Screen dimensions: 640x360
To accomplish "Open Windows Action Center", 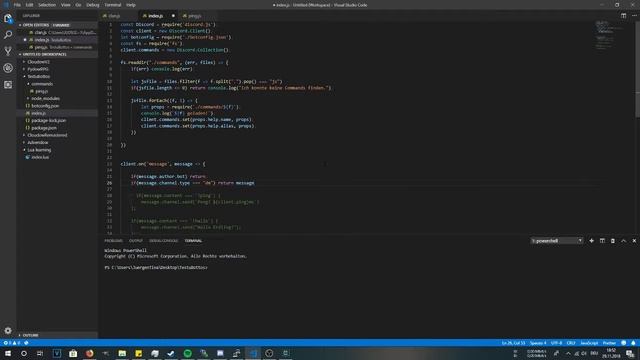I will pyautogui.click(x=630, y=353).
